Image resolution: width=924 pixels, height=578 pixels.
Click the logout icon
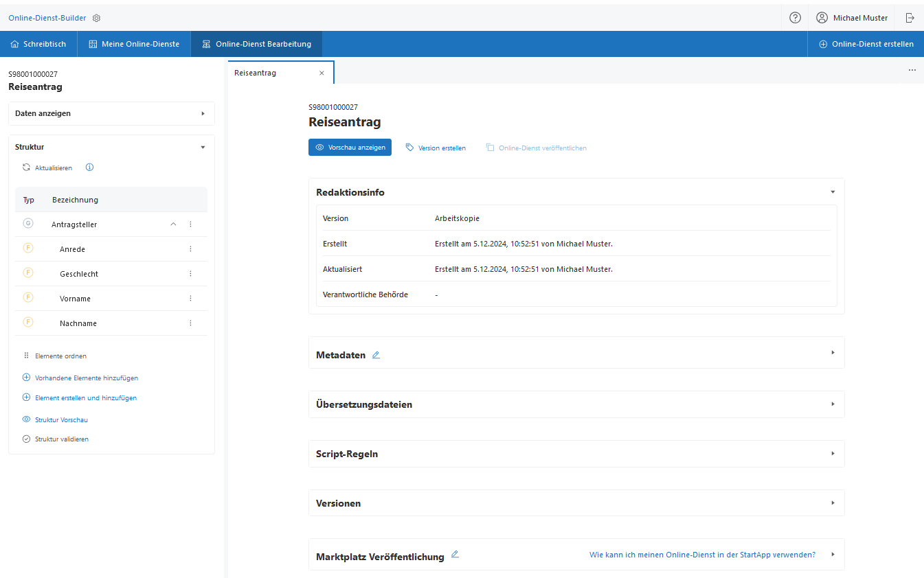pos(910,18)
